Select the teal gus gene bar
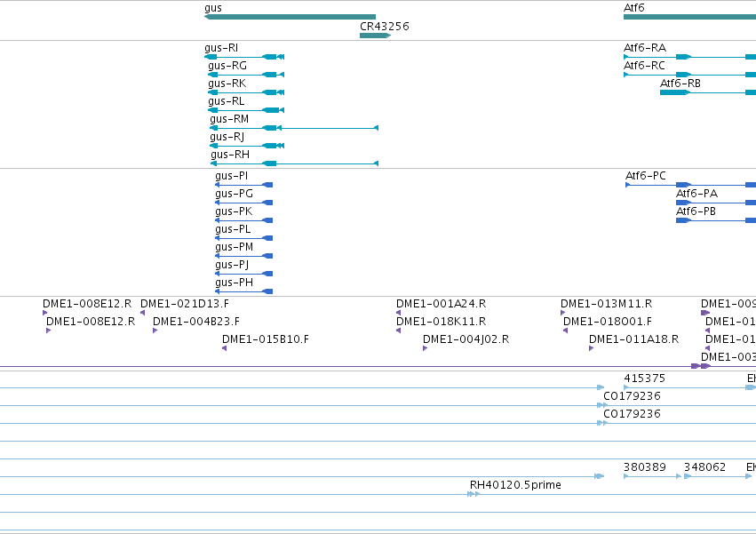Viewport: 756px width, 534px height. pyautogui.click(x=290, y=17)
